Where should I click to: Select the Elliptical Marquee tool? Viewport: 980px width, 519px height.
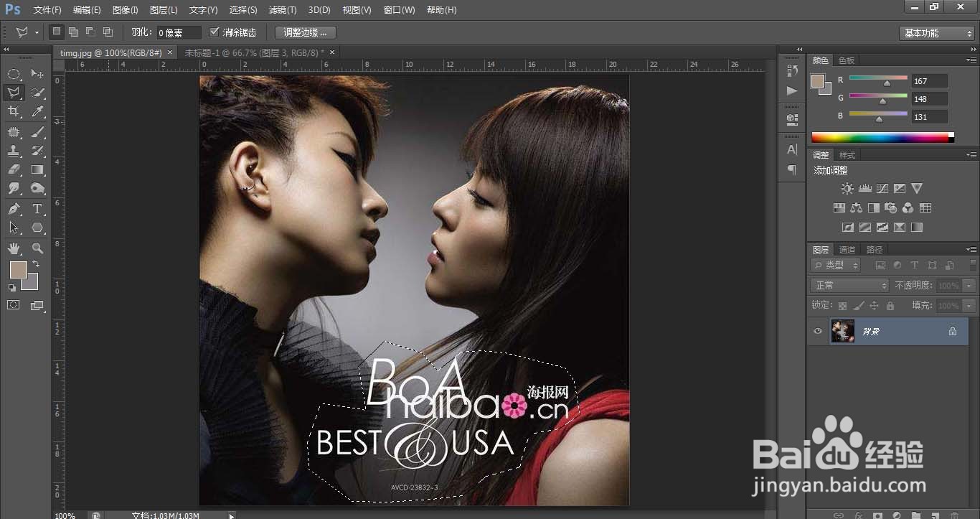click(x=14, y=74)
